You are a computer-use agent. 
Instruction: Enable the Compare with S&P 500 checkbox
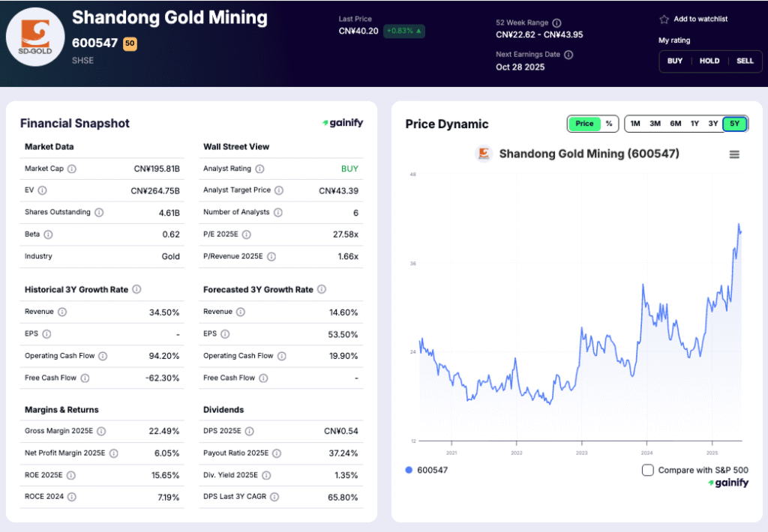[x=649, y=468]
